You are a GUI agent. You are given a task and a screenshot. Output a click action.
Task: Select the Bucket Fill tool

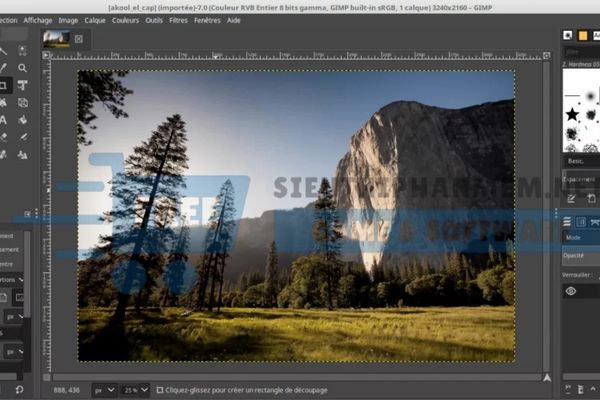pos(22,119)
